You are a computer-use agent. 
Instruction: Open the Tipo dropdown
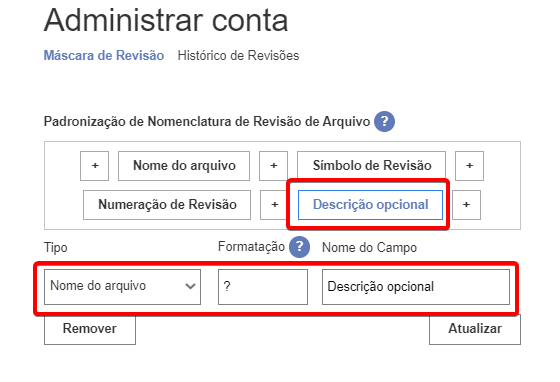(122, 287)
